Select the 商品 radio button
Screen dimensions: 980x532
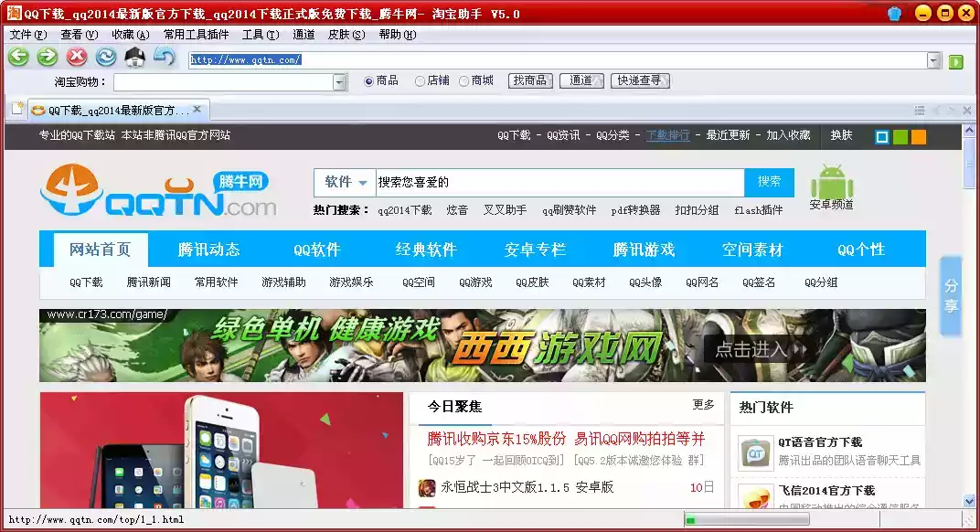(x=369, y=81)
